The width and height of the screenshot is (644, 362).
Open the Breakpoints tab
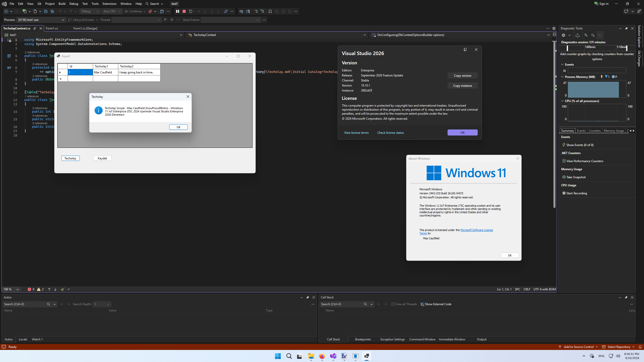tap(363, 339)
